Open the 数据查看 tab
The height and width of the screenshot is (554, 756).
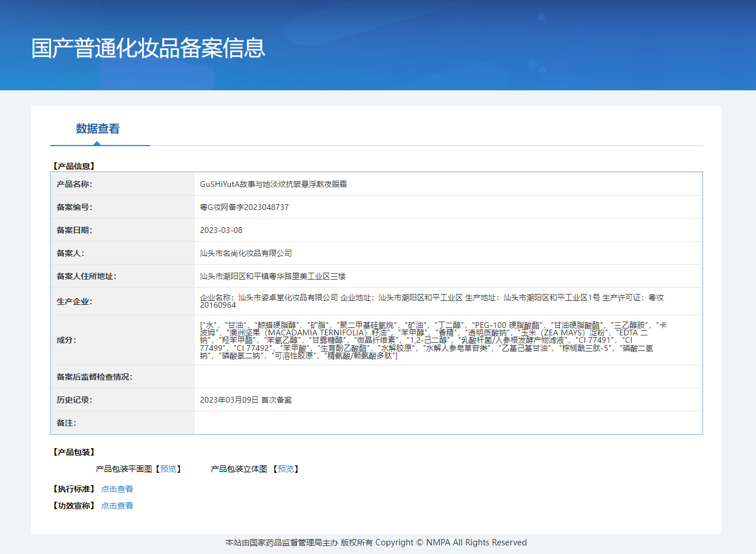98,129
